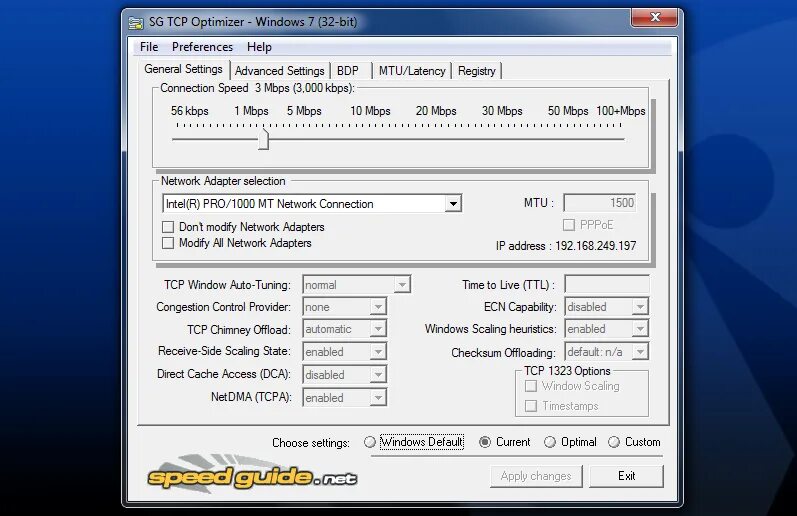Viewport: 797px width, 516px height.
Task: Click the 10 Mbps speed label
Action: pyautogui.click(x=370, y=111)
